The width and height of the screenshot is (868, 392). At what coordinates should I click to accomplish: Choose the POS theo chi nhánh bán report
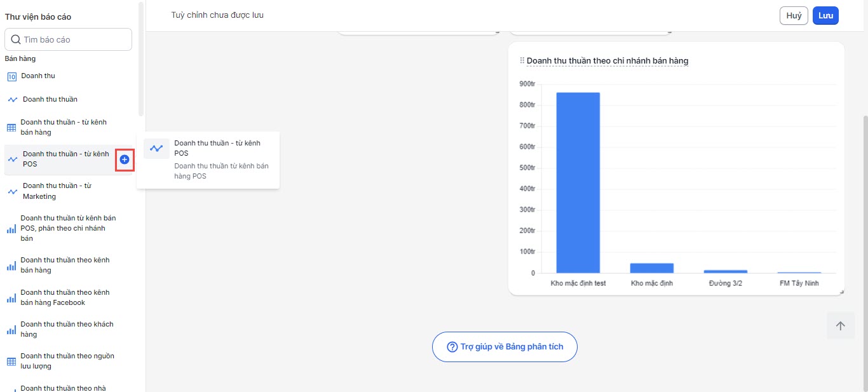[x=67, y=228]
